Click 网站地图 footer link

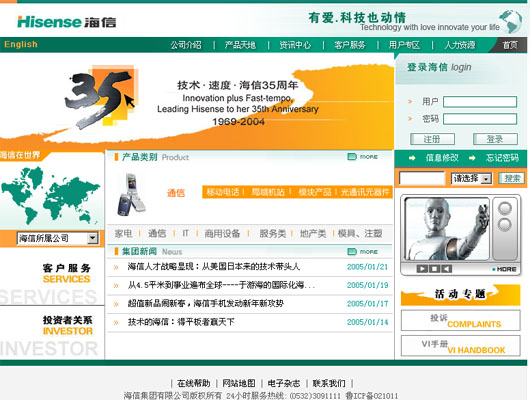point(239,383)
